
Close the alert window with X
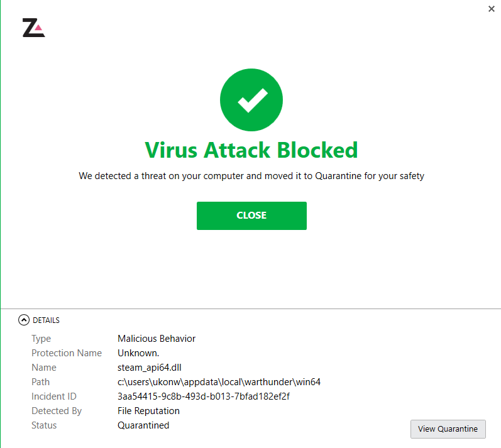click(x=491, y=9)
